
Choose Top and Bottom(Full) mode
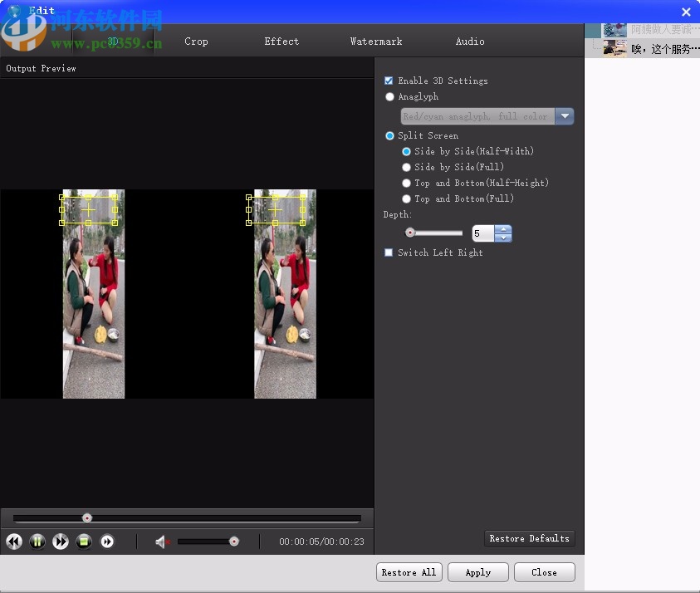[406, 198]
